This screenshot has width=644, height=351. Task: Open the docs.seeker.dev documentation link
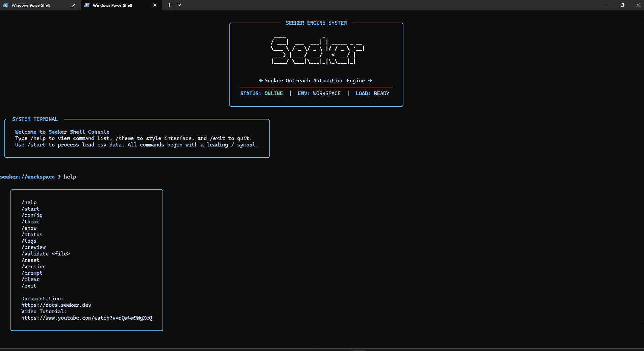coord(56,305)
